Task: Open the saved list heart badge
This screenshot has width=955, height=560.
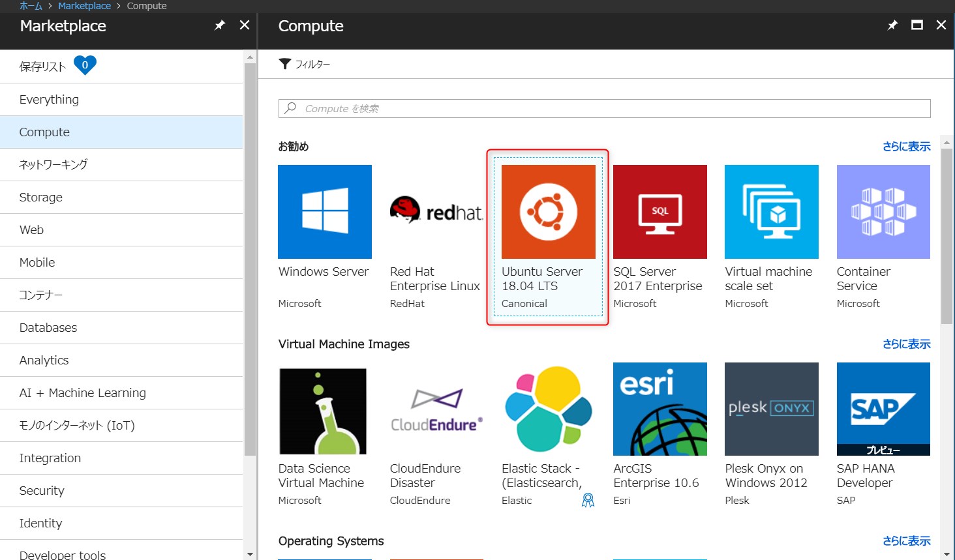Action: tap(85, 65)
